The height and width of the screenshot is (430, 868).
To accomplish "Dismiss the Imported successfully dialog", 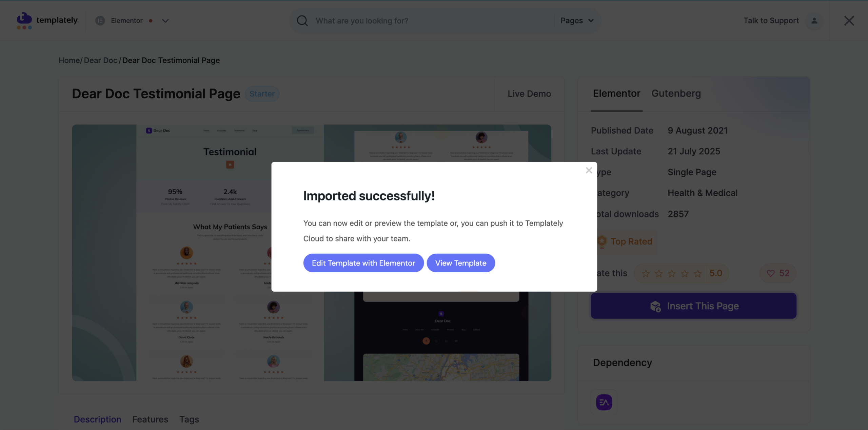I will point(589,170).
